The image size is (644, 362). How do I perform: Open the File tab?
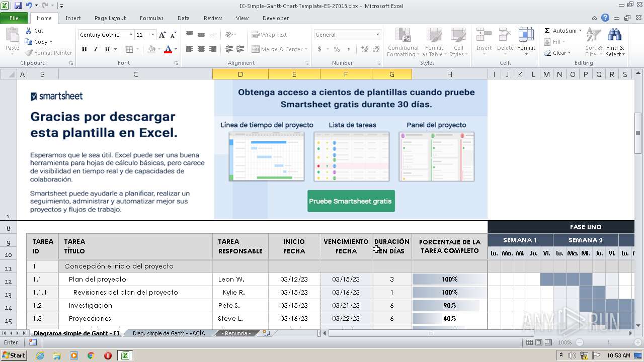click(x=14, y=18)
